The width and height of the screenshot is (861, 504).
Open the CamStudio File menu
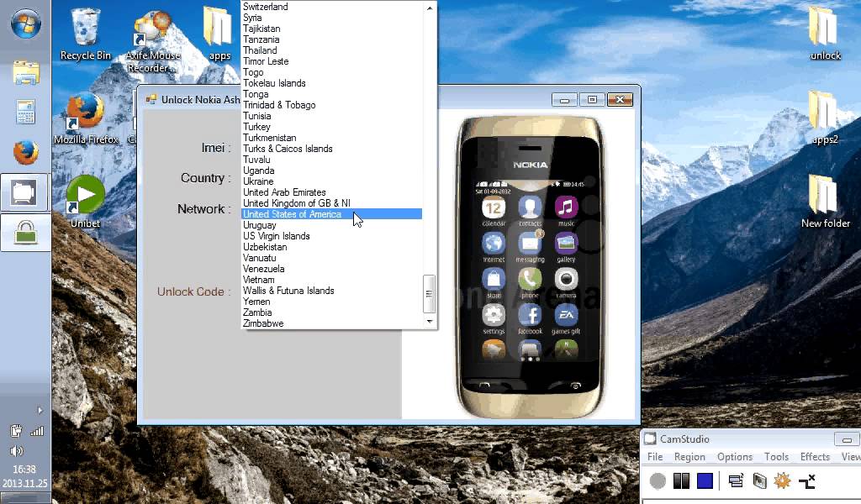coord(655,457)
